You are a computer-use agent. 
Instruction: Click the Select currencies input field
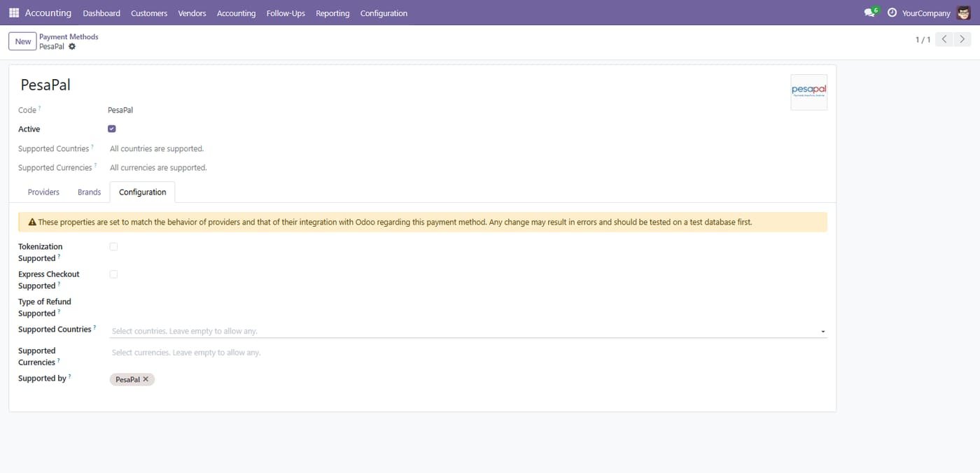tap(468, 353)
